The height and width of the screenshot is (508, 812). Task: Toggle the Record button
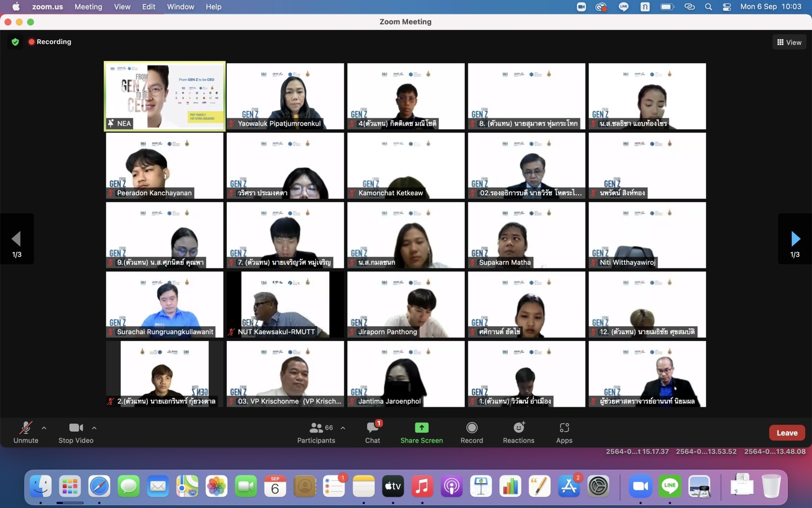click(471, 432)
